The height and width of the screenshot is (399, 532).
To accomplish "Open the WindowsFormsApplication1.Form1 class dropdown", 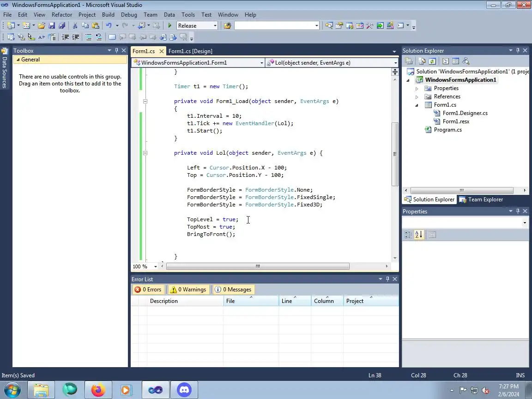I will pyautogui.click(x=261, y=63).
